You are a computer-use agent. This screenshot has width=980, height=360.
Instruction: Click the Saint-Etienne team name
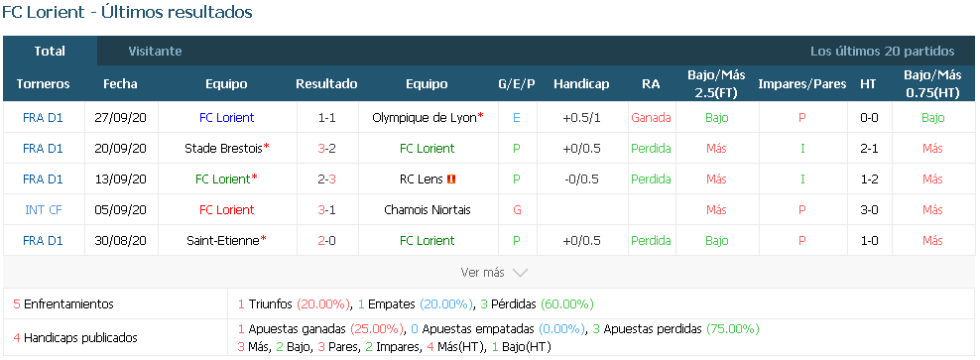[x=223, y=241]
